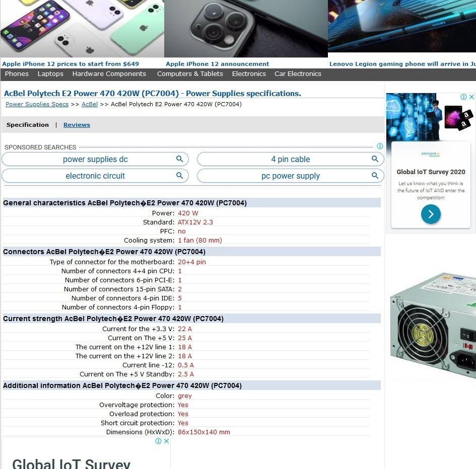This screenshot has height=469, width=476.
Task: Search for 'power supplies dc'
Action: 95,159
